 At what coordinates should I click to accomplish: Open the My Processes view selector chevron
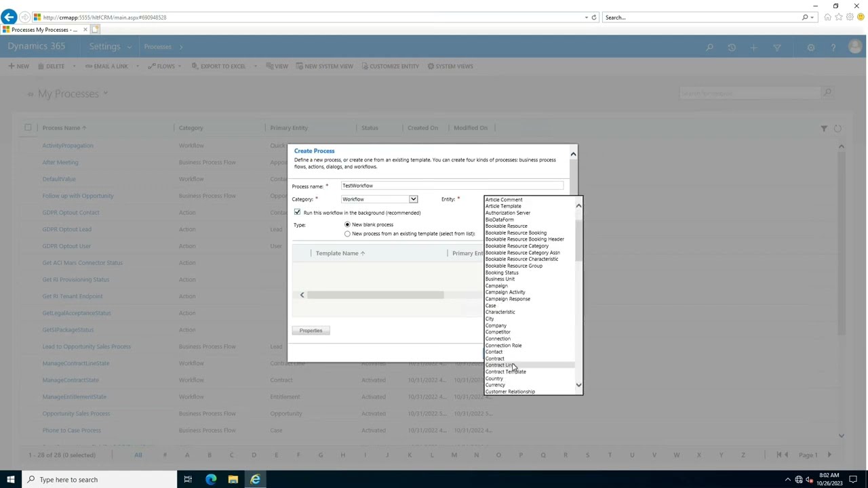coord(105,94)
